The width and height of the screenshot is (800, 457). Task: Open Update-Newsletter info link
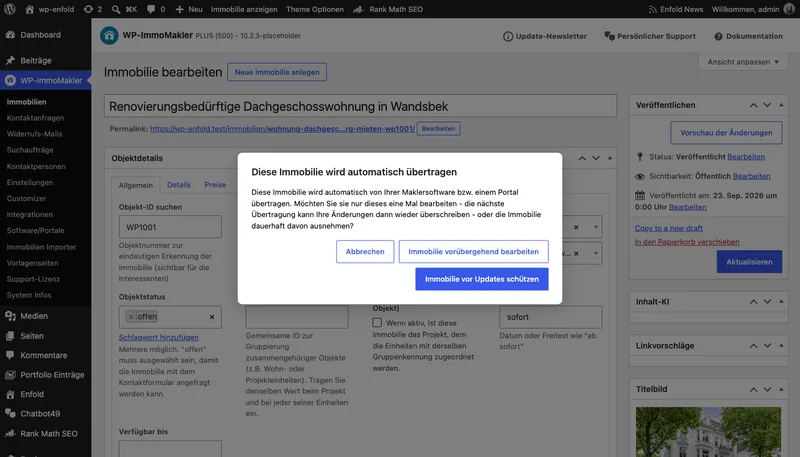[x=545, y=36]
